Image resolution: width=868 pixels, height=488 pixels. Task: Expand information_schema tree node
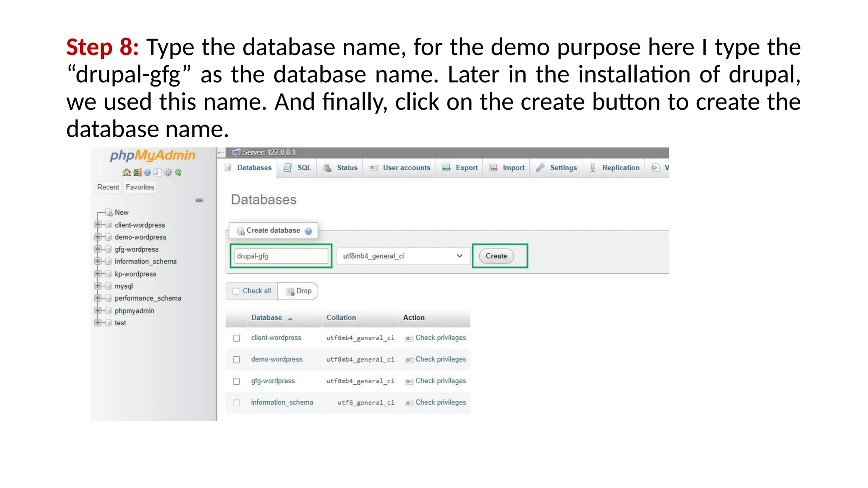(x=98, y=261)
